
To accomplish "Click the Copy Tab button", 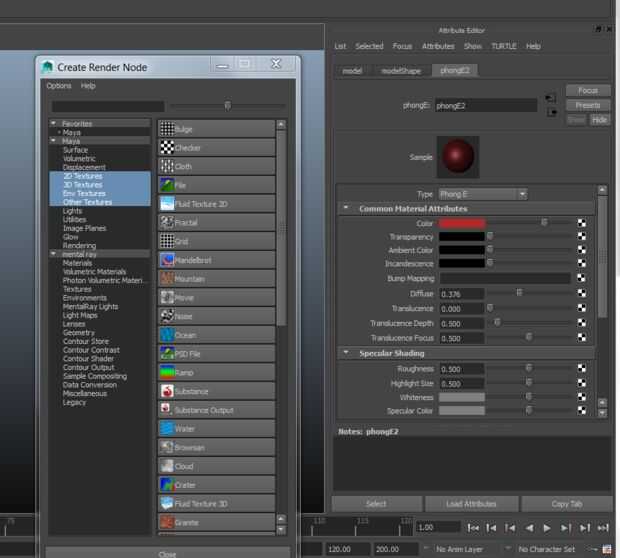I will coord(567,504).
